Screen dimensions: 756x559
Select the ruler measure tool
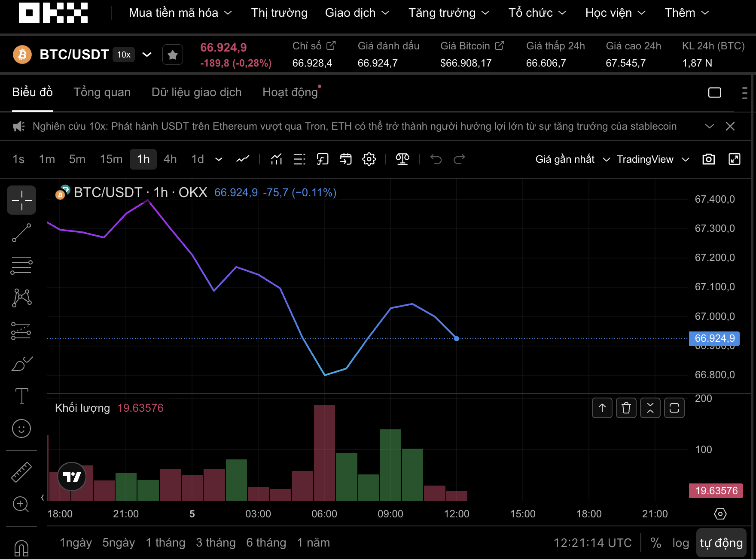21,472
